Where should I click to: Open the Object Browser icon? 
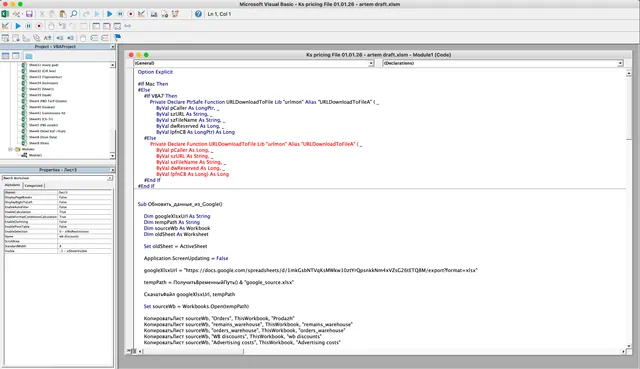point(175,14)
